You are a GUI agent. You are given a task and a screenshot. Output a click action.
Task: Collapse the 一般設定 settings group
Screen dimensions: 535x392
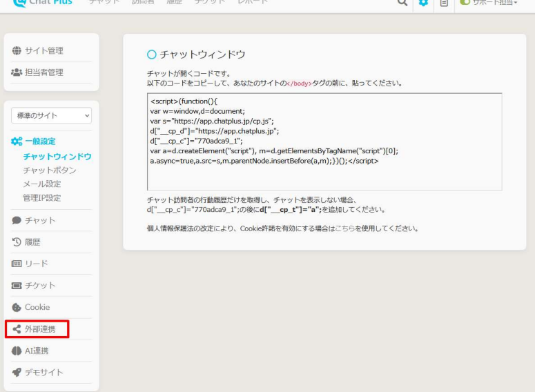point(39,141)
